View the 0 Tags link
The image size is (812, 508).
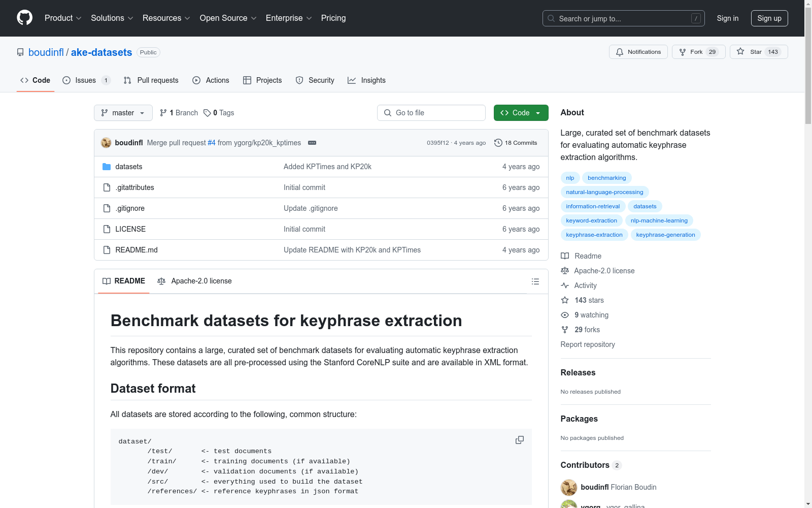(219, 113)
